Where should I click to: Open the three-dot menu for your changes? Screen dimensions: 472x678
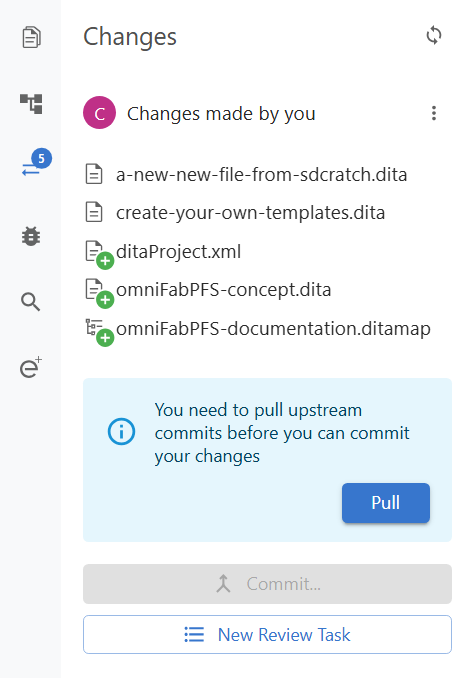434,113
